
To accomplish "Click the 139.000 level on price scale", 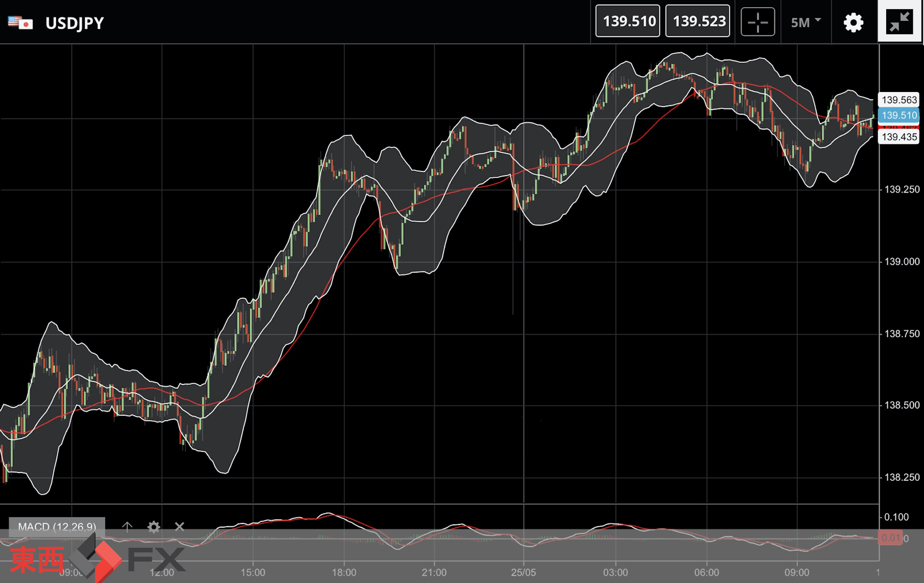I will pos(902,262).
